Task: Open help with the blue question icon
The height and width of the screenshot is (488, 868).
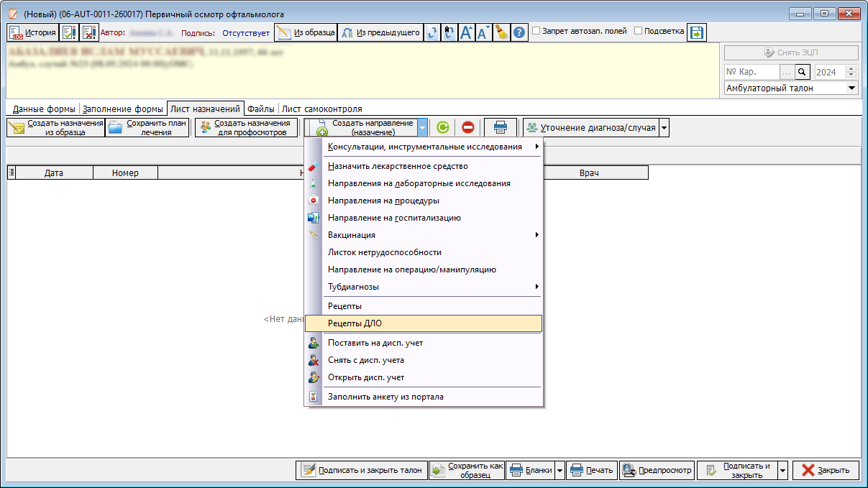Action: point(519,32)
